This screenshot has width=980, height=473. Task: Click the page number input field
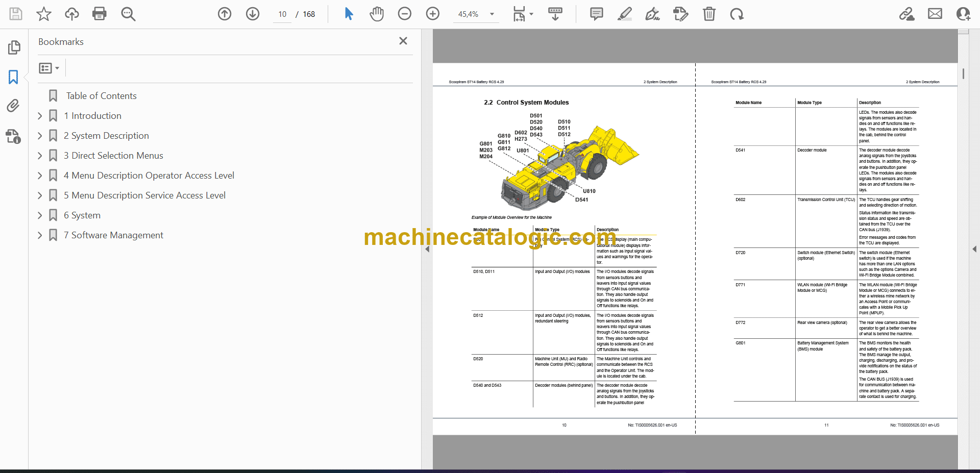(282, 14)
